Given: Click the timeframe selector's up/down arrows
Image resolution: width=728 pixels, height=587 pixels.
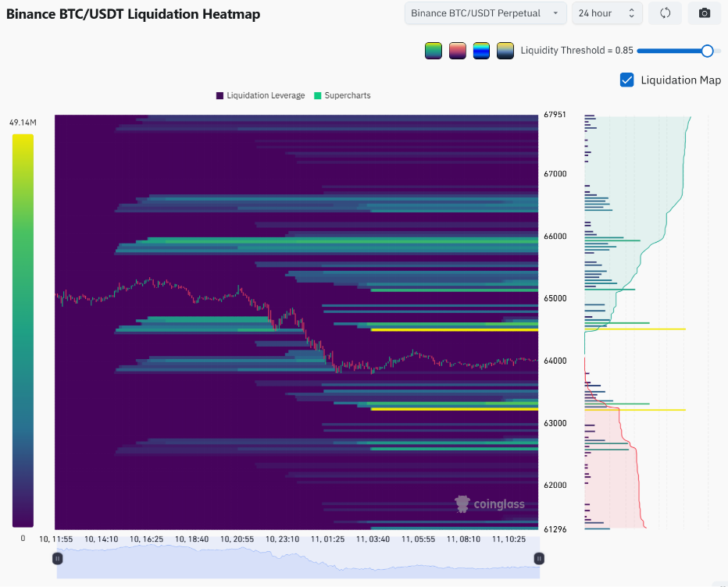Looking at the screenshot, I should pyautogui.click(x=631, y=13).
